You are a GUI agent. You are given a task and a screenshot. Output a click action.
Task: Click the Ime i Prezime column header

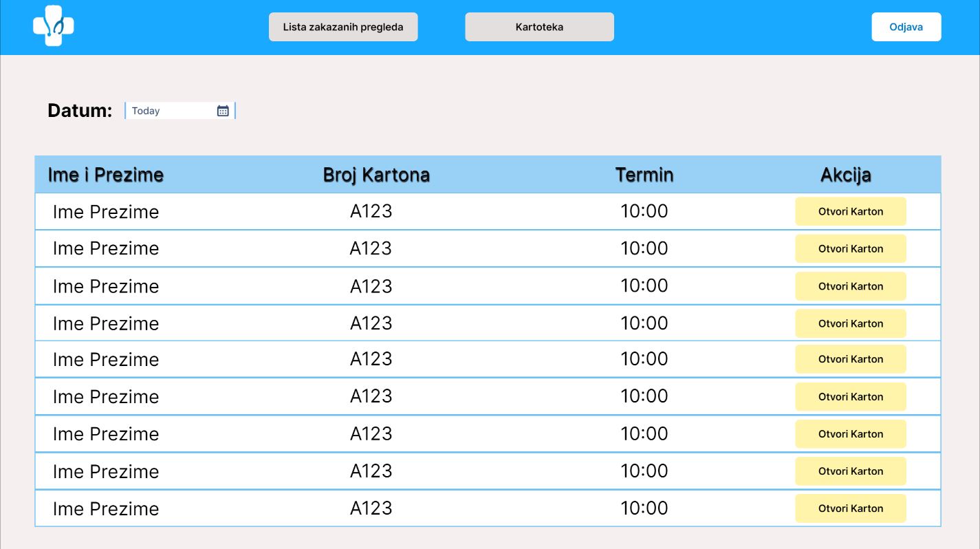coord(105,175)
